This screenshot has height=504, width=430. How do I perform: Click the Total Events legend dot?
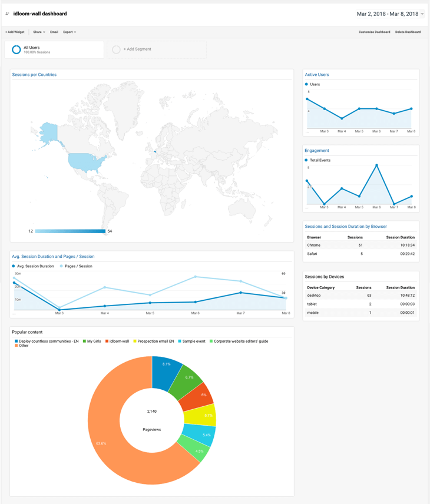click(x=306, y=160)
